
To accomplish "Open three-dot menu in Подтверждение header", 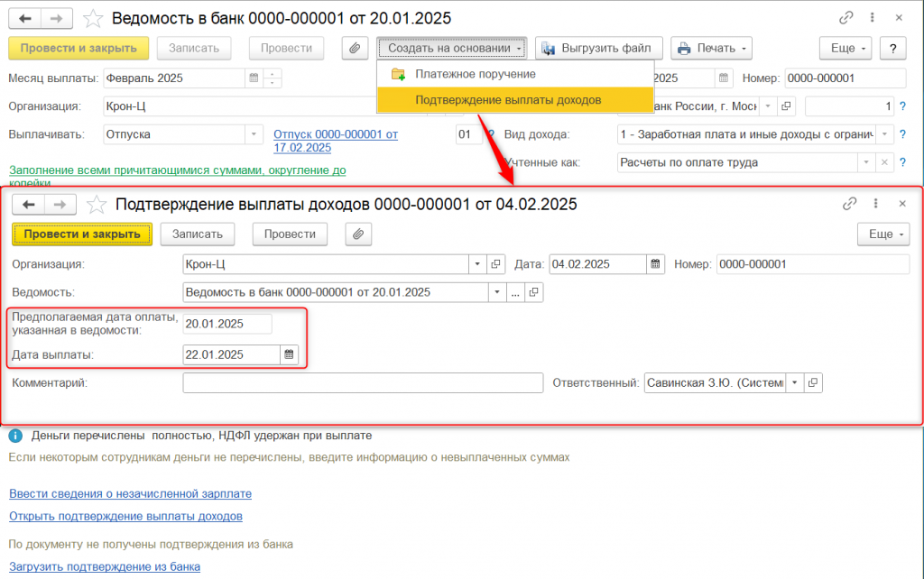I will [875, 204].
